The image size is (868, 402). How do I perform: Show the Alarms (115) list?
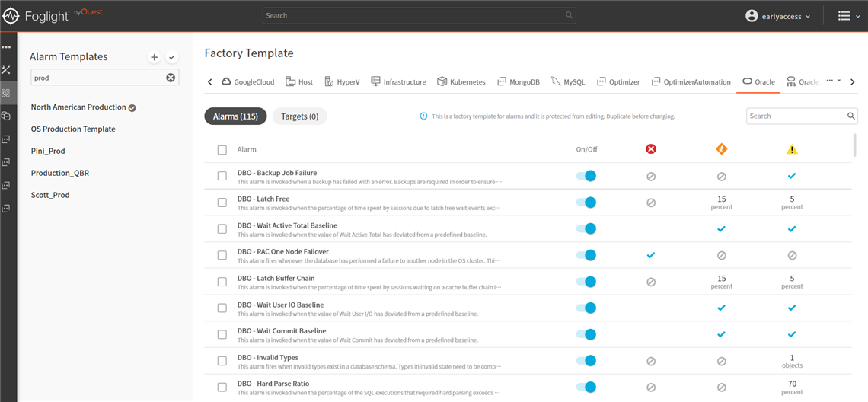(236, 116)
